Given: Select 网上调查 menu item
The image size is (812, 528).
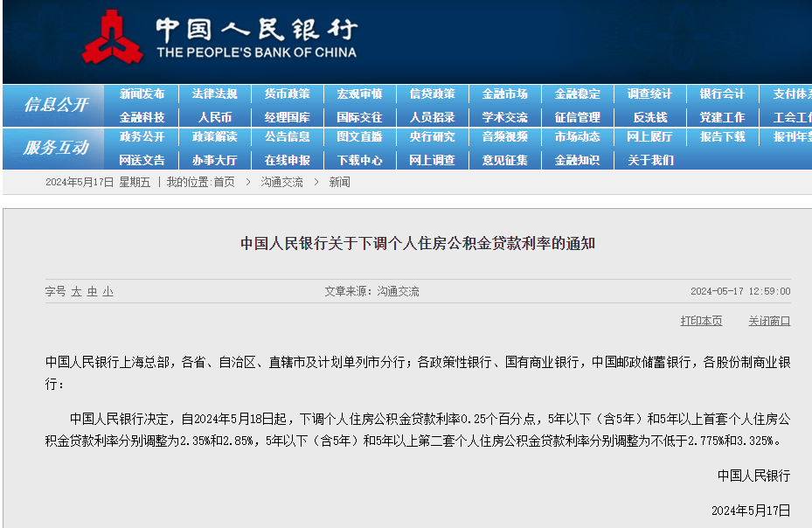Looking at the screenshot, I should click(x=432, y=160).
